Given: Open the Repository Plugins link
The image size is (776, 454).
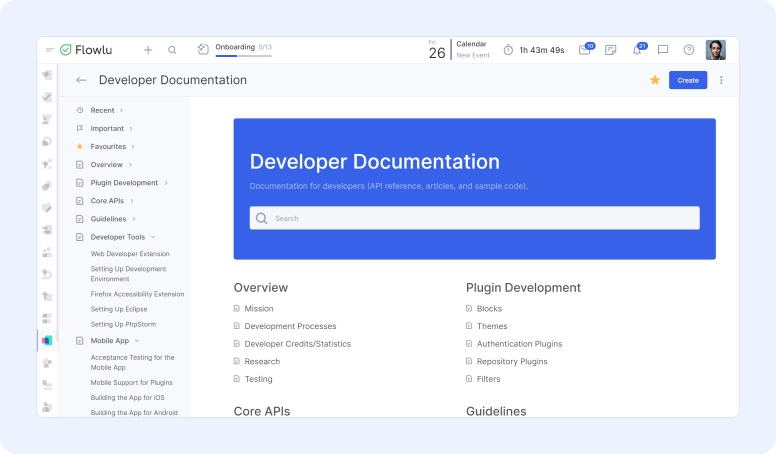Looking at the screenshot, I should (x=512, y=361).
